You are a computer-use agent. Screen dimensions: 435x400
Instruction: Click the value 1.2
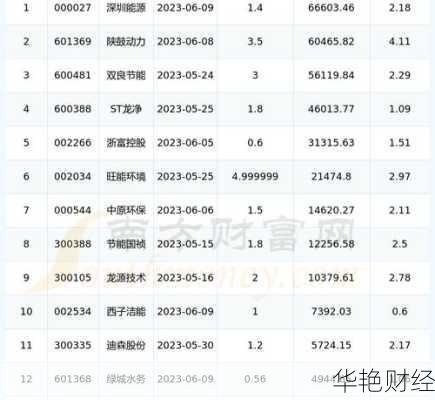coord(255,345)
